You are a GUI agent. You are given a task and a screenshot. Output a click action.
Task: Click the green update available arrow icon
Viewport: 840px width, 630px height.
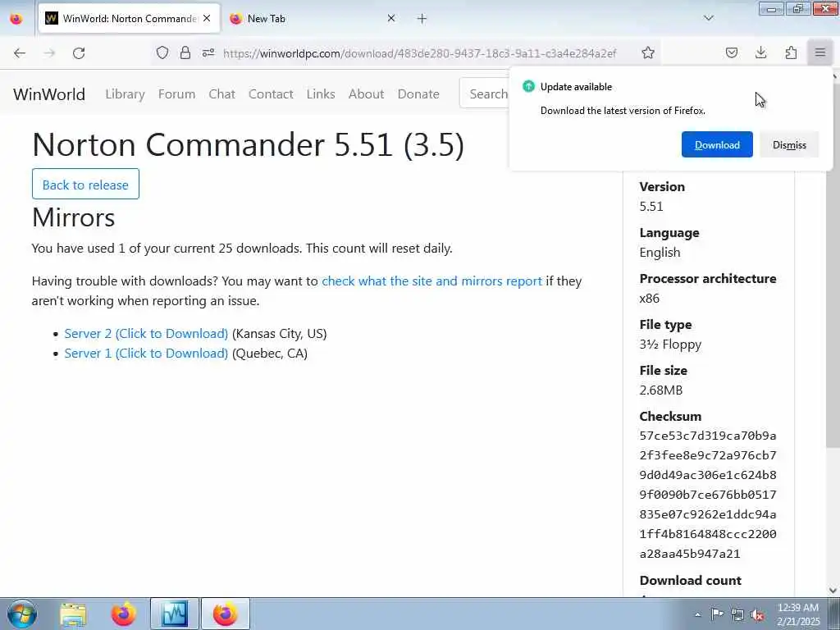tap(529, 86)
